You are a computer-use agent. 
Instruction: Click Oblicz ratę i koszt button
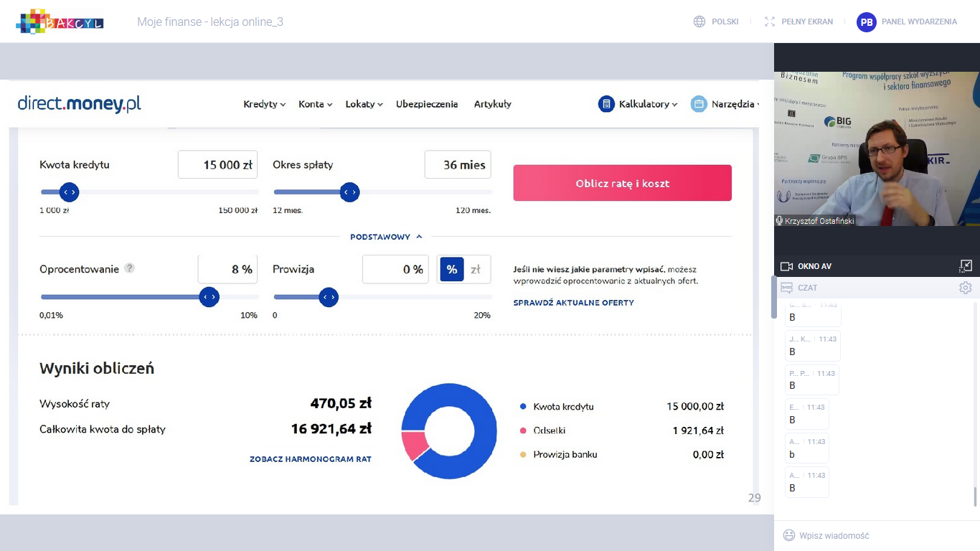tap(622, 183)
